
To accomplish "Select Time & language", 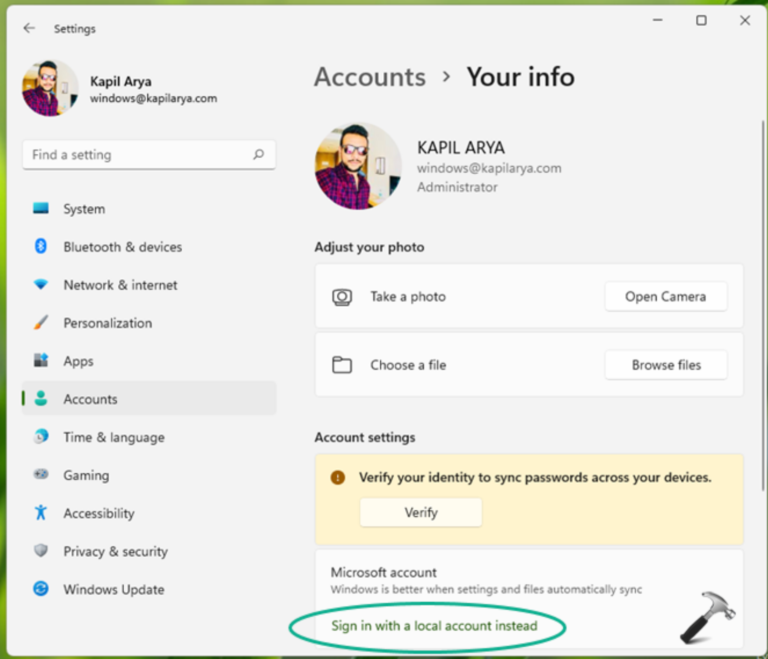I will click(x=149, y=437).
